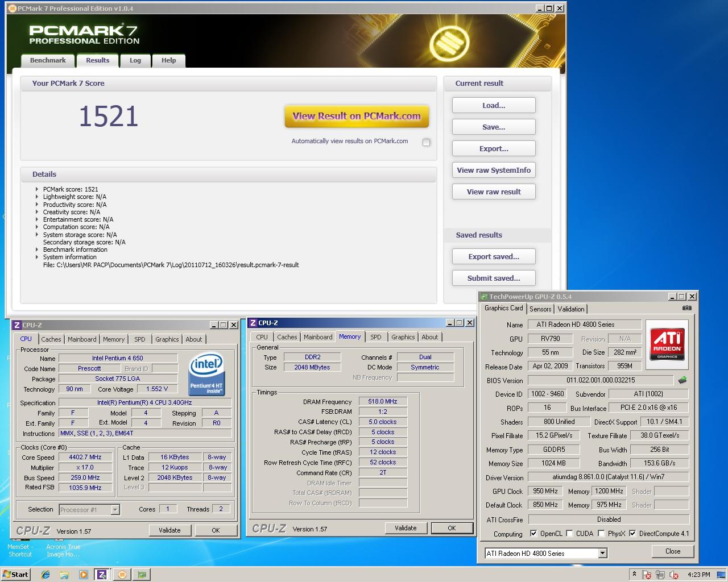Expand the Entertainment score row

click(x=37, y=219)
